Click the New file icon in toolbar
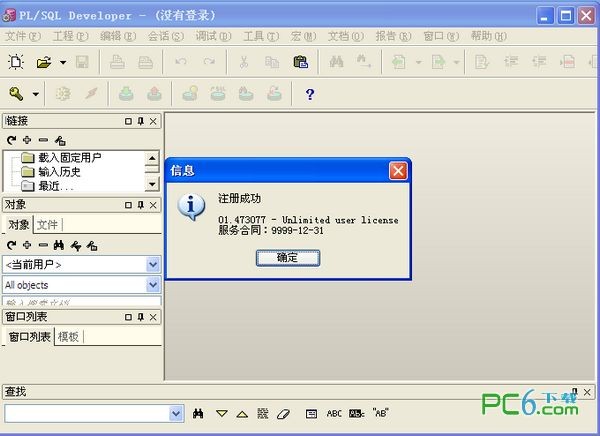This screenshot has height=436, width=600. [16, 62]
